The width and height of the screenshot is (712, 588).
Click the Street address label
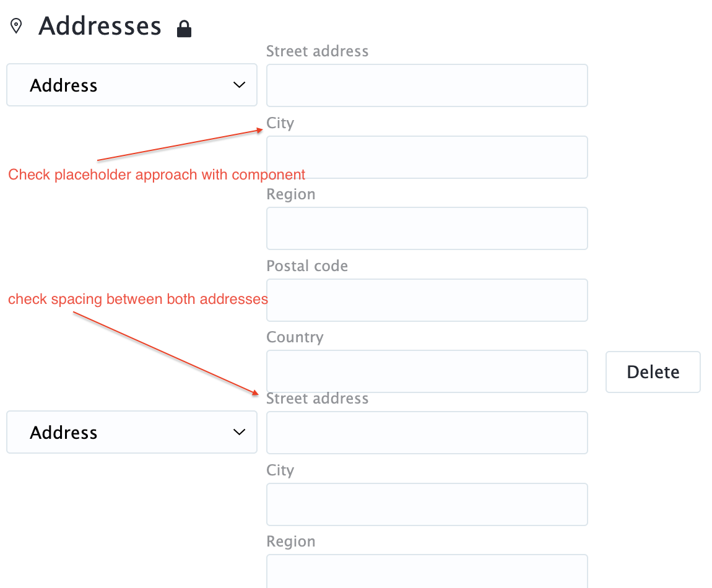pyautogui.click(x=317, y=51)
